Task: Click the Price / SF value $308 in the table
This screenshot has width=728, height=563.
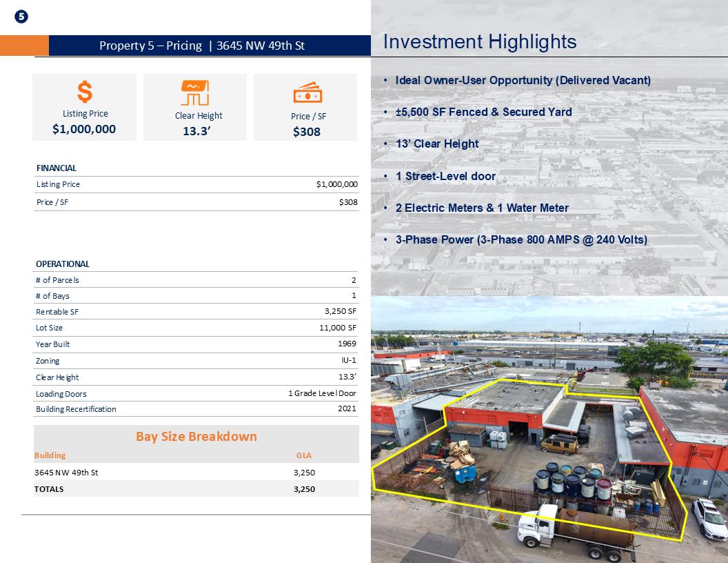Action: 348,202
